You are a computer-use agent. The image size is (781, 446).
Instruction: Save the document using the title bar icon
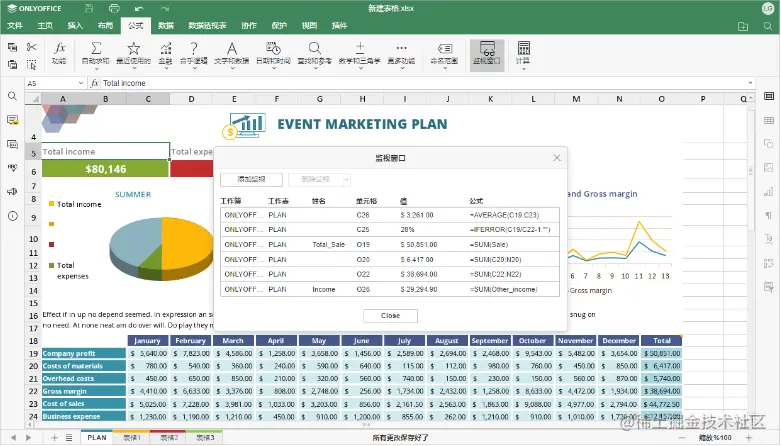pyautogui.click(x=89, y=8)
